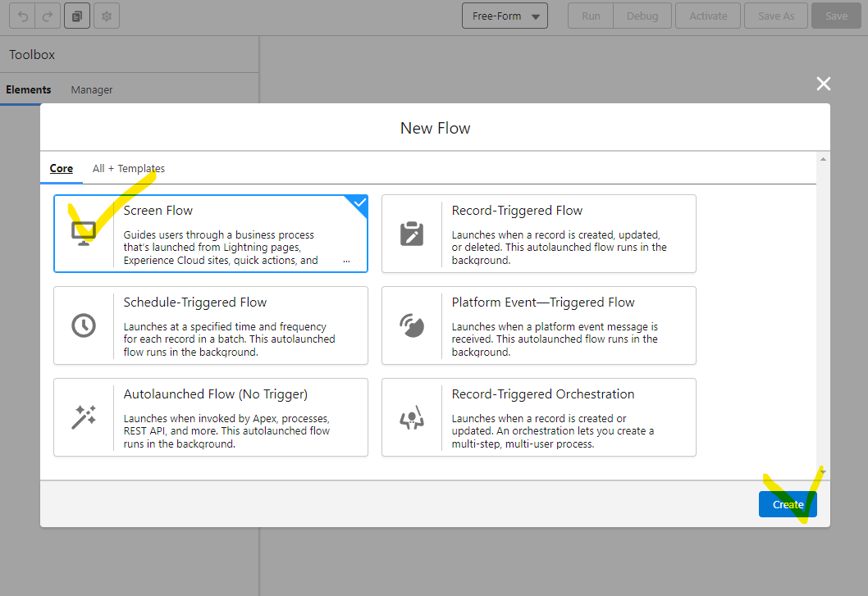Open the Free-Form layout dropdown
This screenshot has height=596, width=868.
(x=505, y=16)
